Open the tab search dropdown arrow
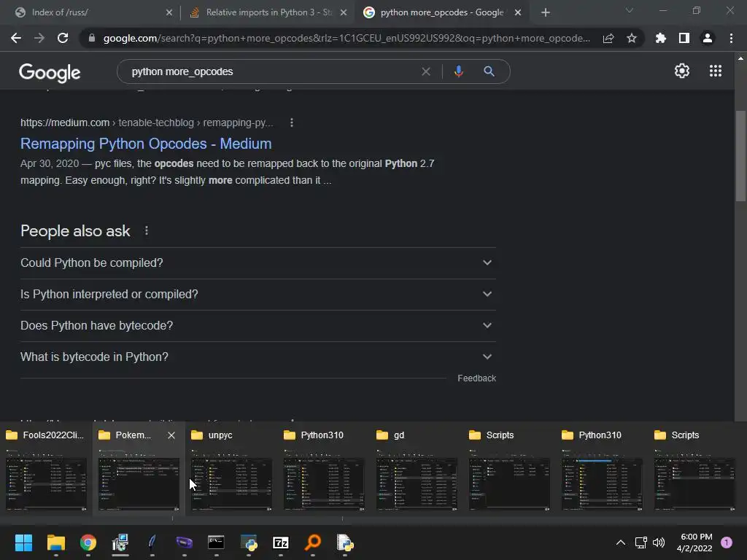 pos(630,10)
